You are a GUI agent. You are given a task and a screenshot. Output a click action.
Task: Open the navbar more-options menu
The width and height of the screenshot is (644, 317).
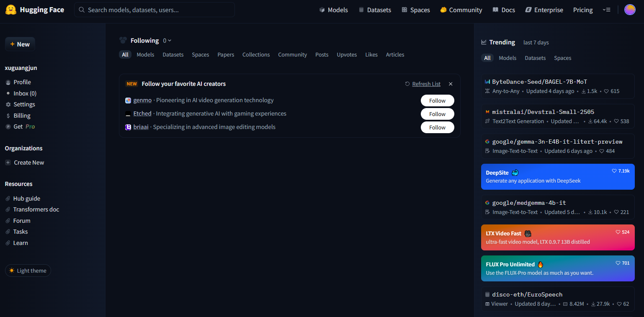(x=606, y=10)
